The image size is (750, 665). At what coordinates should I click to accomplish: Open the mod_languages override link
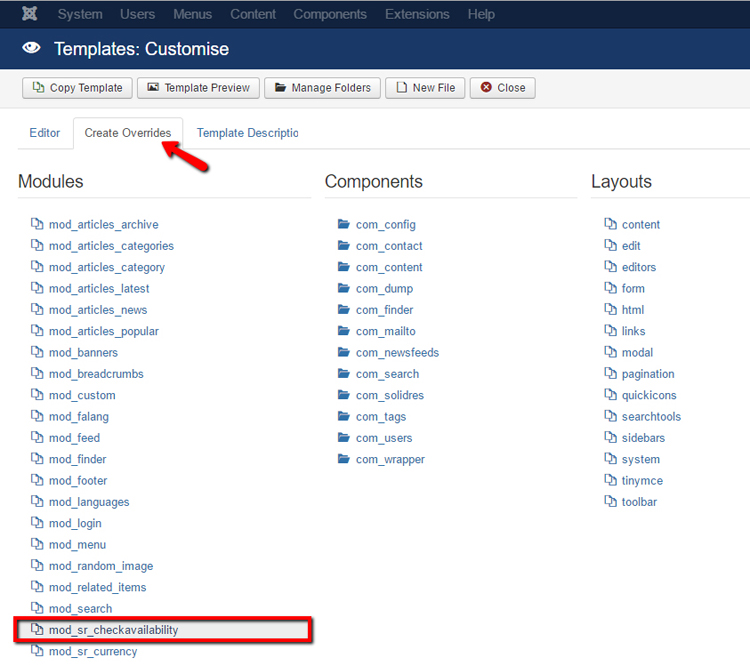click(x=89, y=502)
